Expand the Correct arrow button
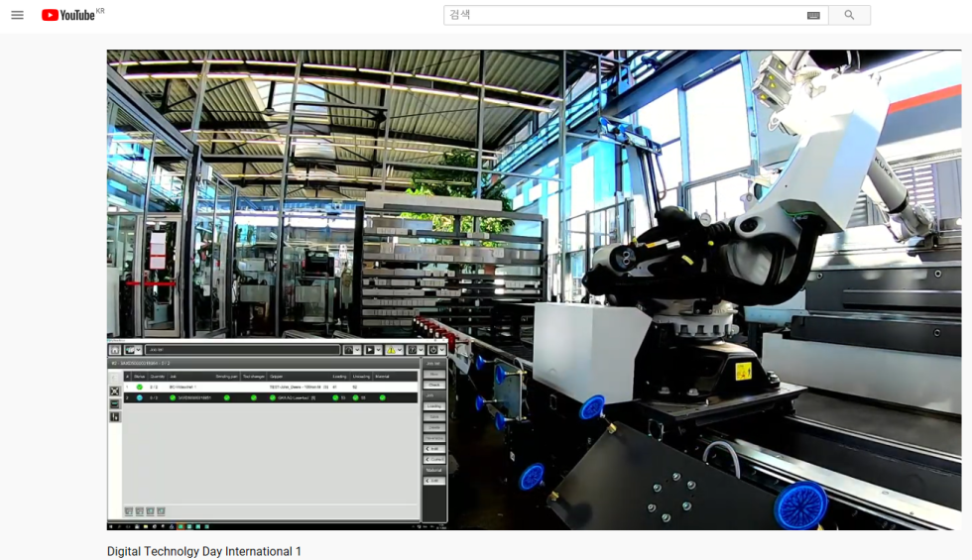The image size is (972, 560). point(434,459)
